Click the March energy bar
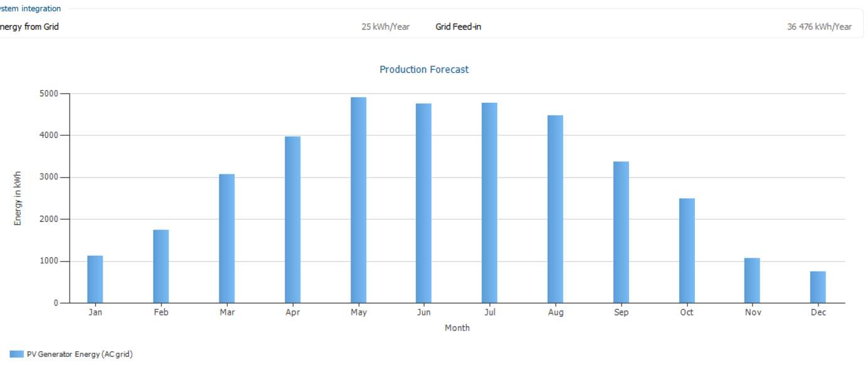 pyautogui.click(x=226, y=238)
